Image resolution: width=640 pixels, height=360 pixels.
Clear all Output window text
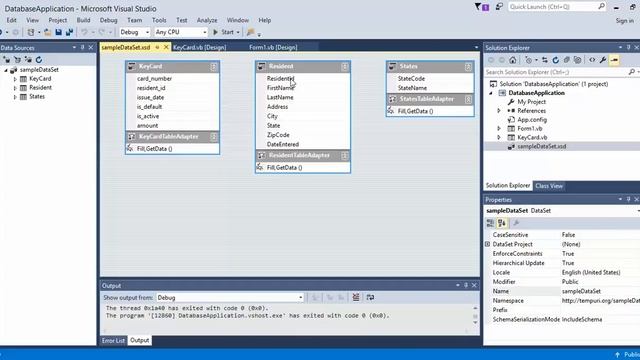pyautogui.click(x=356, y=298)
